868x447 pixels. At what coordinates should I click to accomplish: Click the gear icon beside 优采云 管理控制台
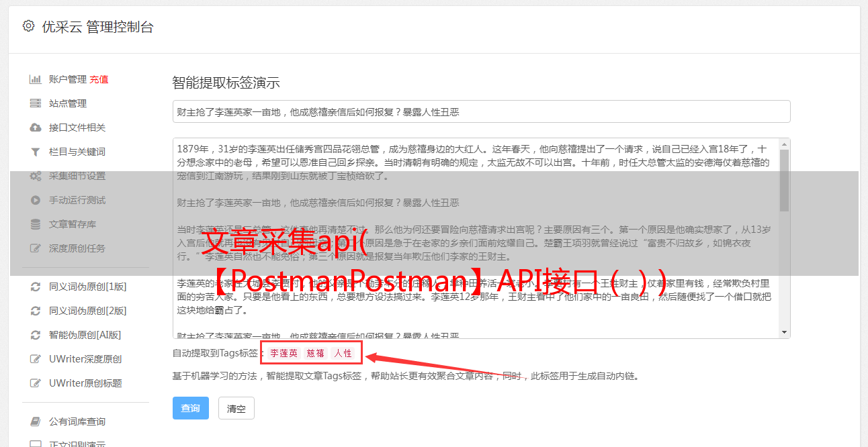(28, 26)
